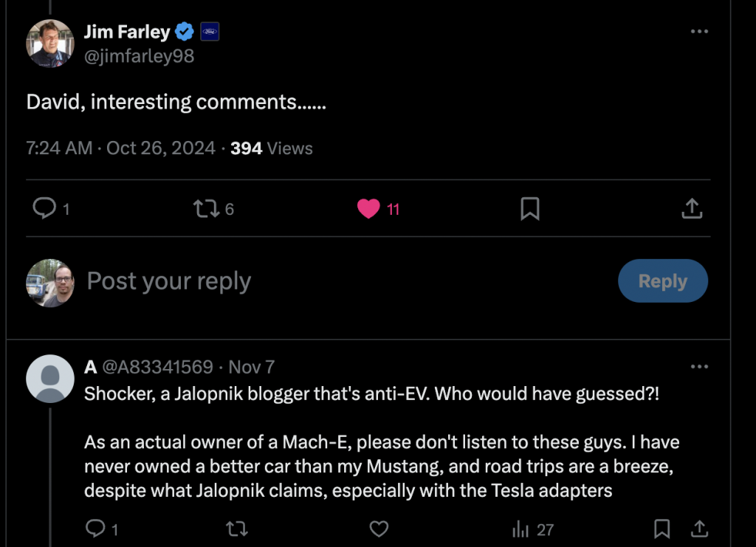Open the Nov 7 timestamp link
The width and height of the screenshot is (756, 547).
(251, 367)
